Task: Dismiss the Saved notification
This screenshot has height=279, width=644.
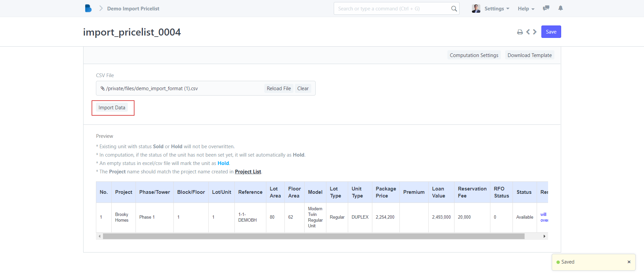Action: 629,262
